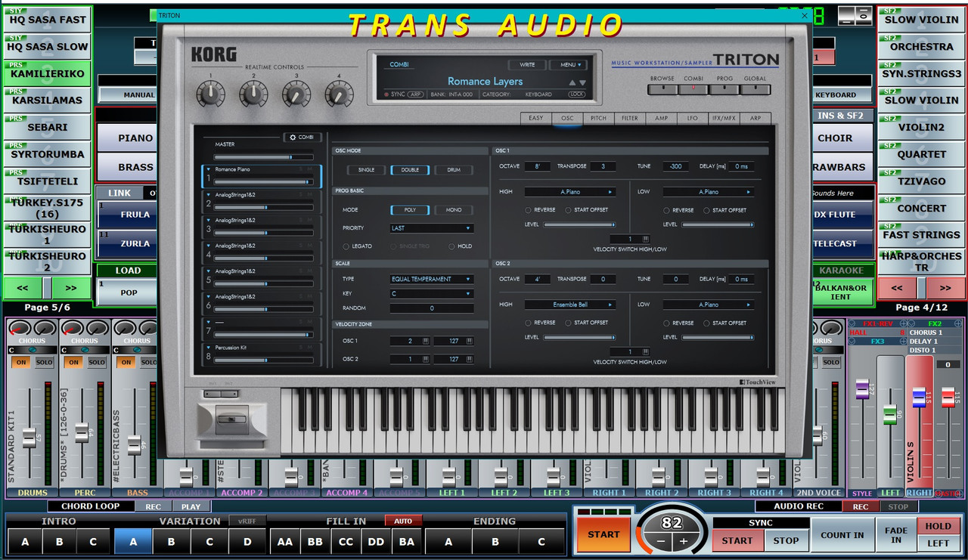Viewport: 968px width, 560px height.
Task: Open the Priority LAST dropdown
Action: pyautogui.click(x=432, y=228)
